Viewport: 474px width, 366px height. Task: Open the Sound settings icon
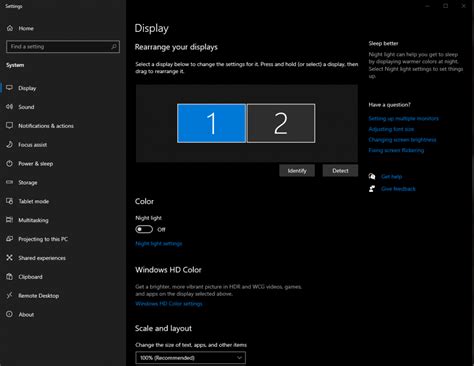[9, 107]
